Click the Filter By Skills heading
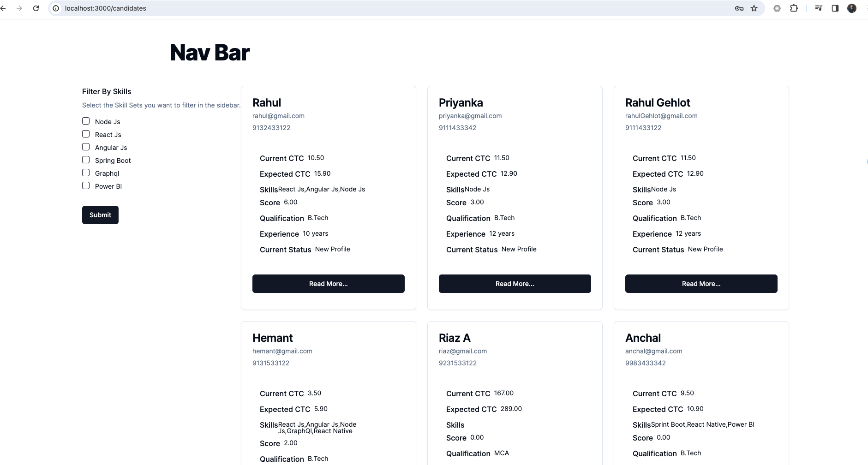This screenshot has height=465, width=868. pos(107,91)
